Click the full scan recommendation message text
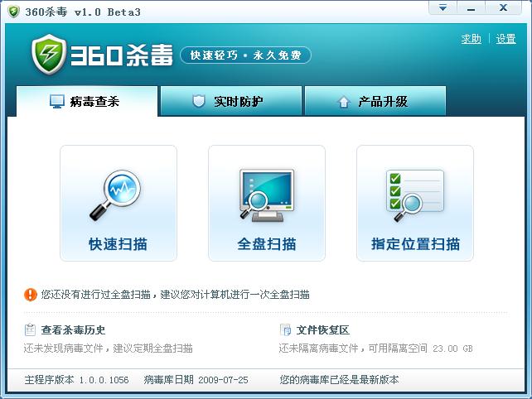 click(x=175, y=294)
